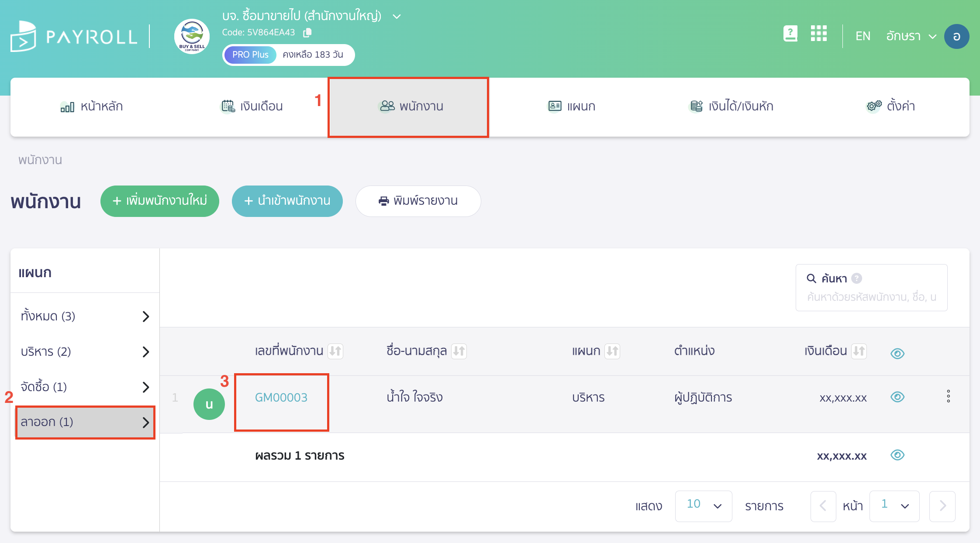Copy the company code with copy icon
Image resolution: width=980 pixels, height=543 pixels.
point(307,32)
